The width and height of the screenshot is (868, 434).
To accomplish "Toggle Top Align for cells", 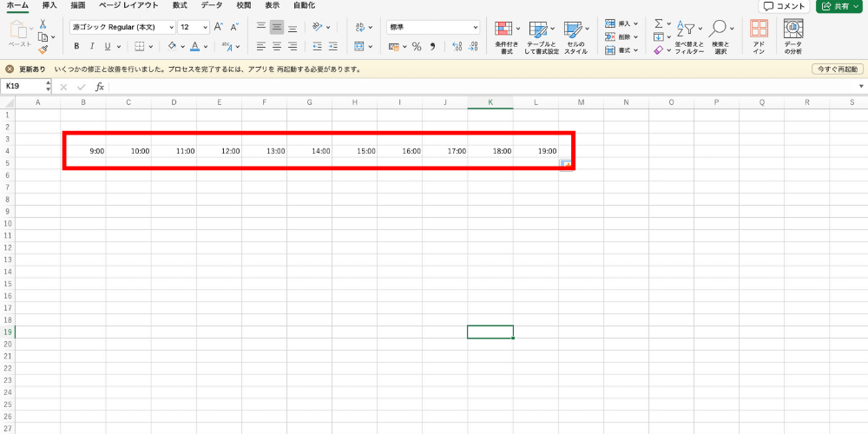I will click(261, 27).
